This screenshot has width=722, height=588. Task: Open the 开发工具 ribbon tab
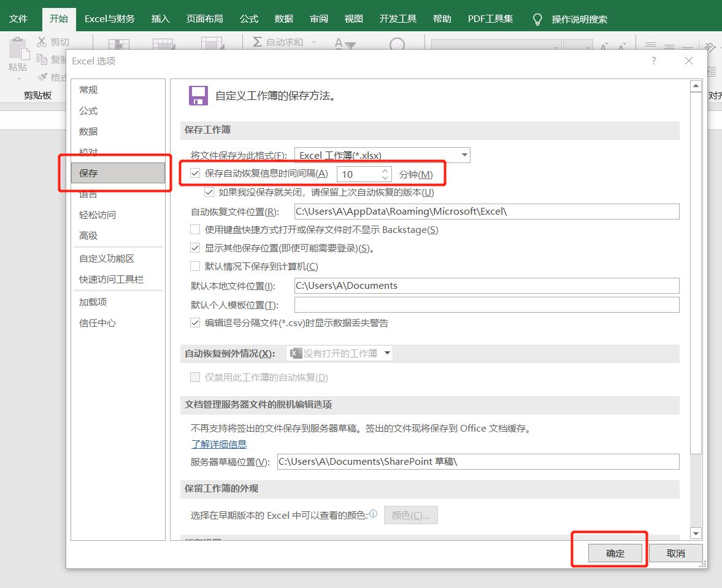tap(397, 18)
